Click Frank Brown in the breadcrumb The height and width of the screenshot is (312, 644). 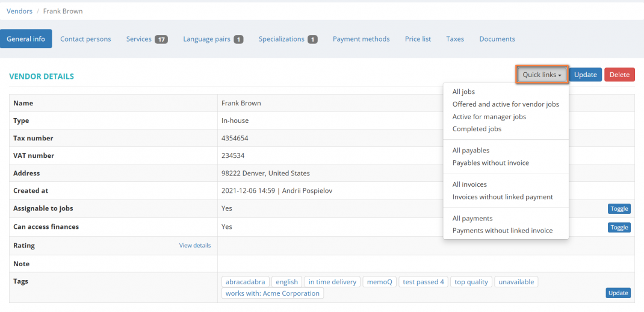63,11
